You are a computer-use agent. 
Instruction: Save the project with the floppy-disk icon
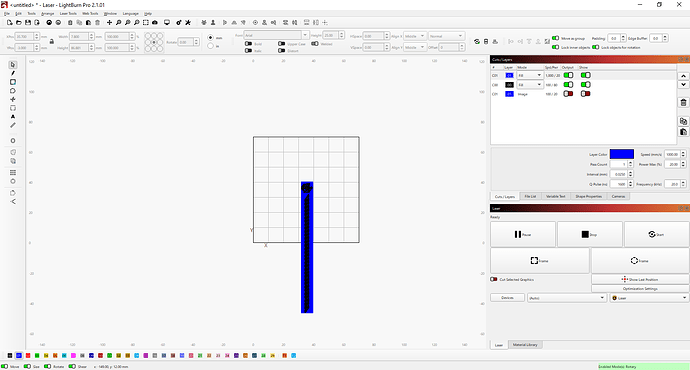(x=28, y=22)
